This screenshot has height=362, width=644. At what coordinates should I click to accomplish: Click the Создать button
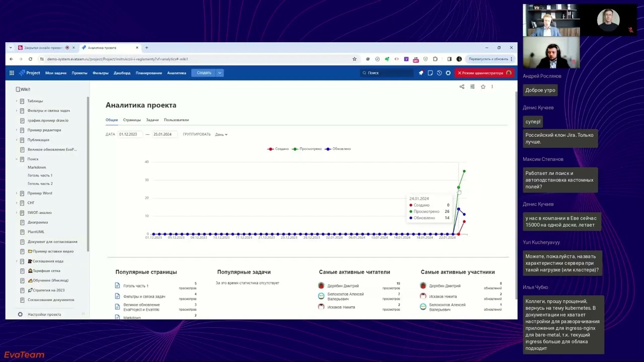pyautogui.click(x=204, y=73)
